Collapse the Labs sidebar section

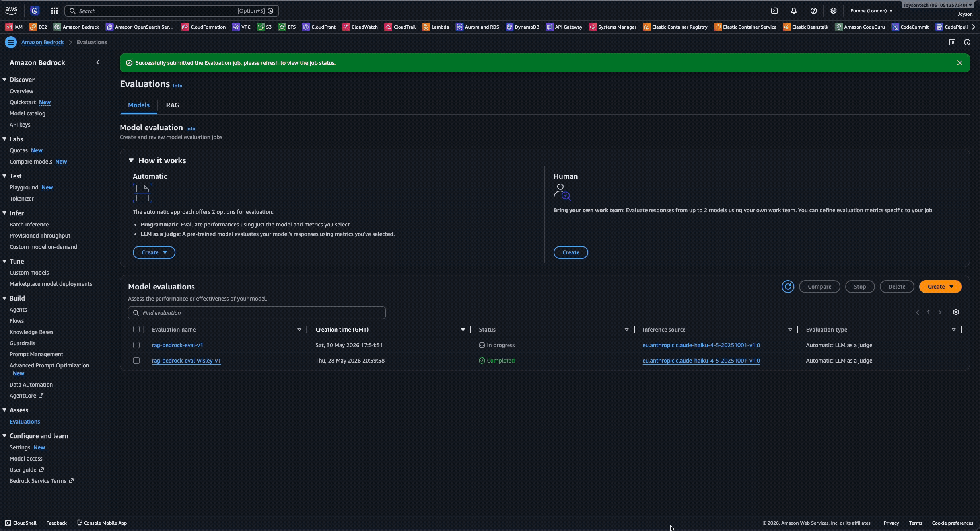click(4, 139)
